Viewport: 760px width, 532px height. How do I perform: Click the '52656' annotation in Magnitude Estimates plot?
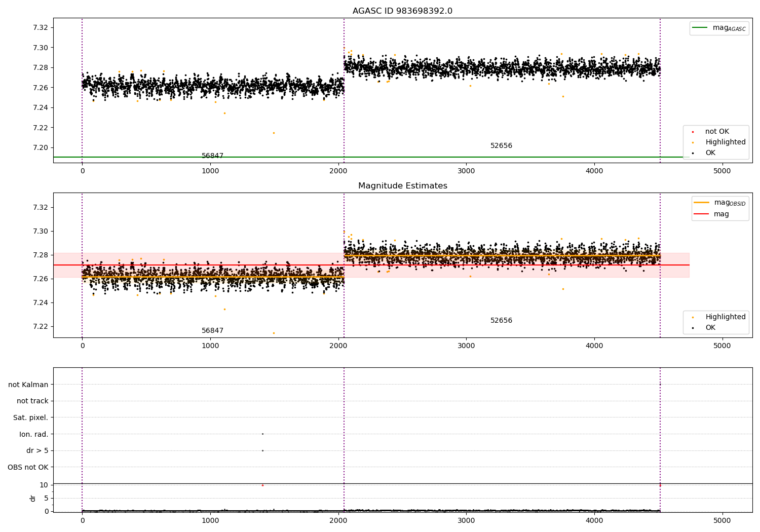click(501, 321)
